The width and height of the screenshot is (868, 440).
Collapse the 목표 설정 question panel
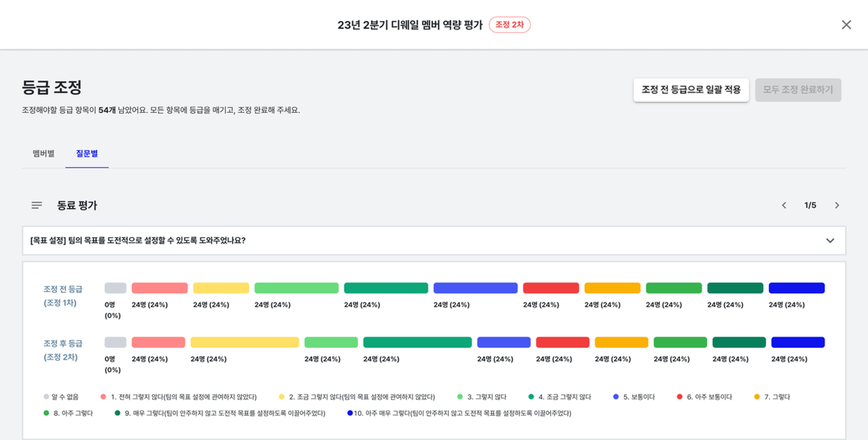tap(831, 241)
